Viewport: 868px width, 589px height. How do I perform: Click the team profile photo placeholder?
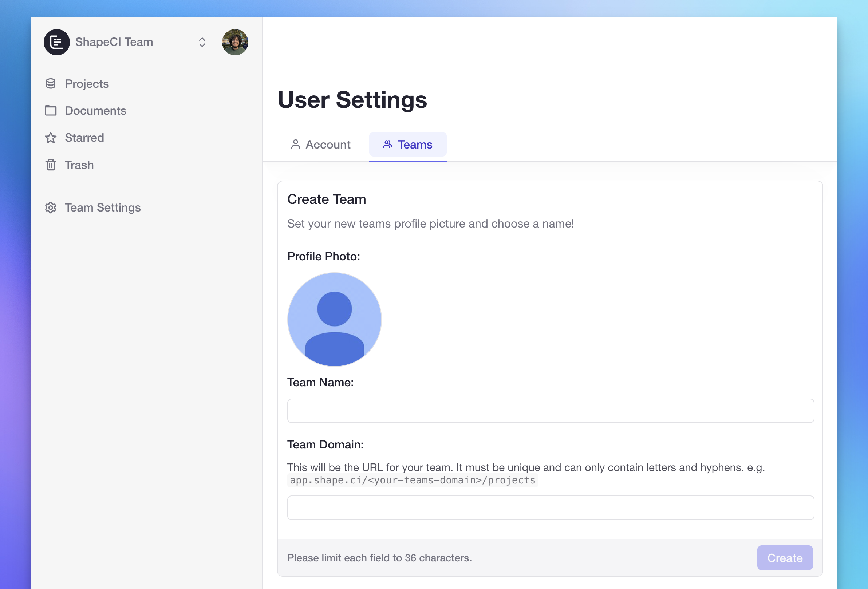(x=334, y=319)
